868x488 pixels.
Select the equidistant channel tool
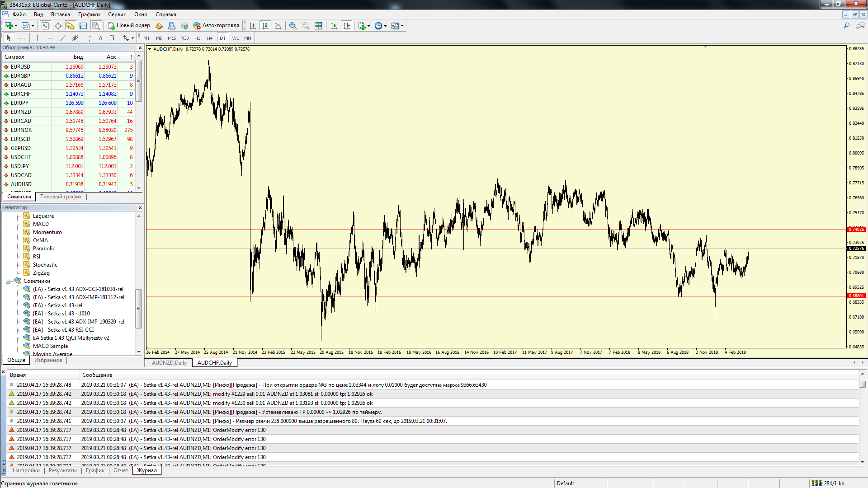(75, 38)
